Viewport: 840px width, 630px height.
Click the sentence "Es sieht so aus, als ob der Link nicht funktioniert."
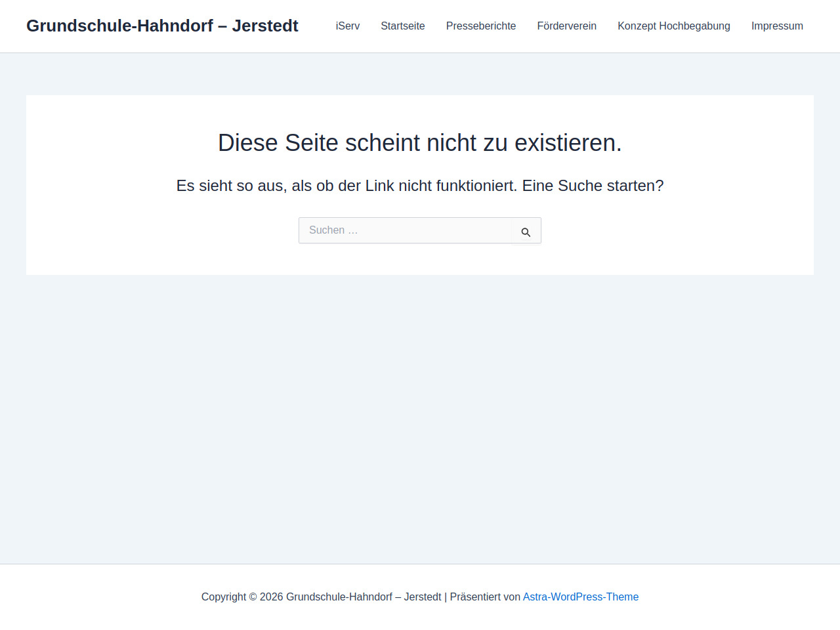(346, 186)
